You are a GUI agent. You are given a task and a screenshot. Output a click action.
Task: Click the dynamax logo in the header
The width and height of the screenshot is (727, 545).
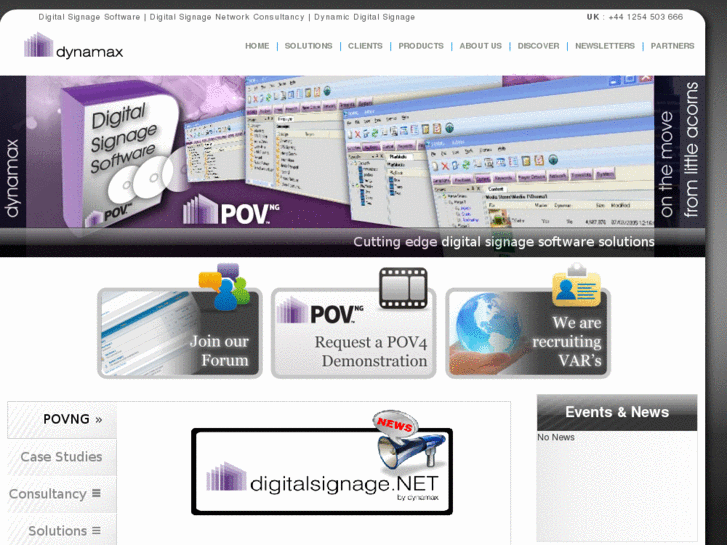(x=73, y=45)
